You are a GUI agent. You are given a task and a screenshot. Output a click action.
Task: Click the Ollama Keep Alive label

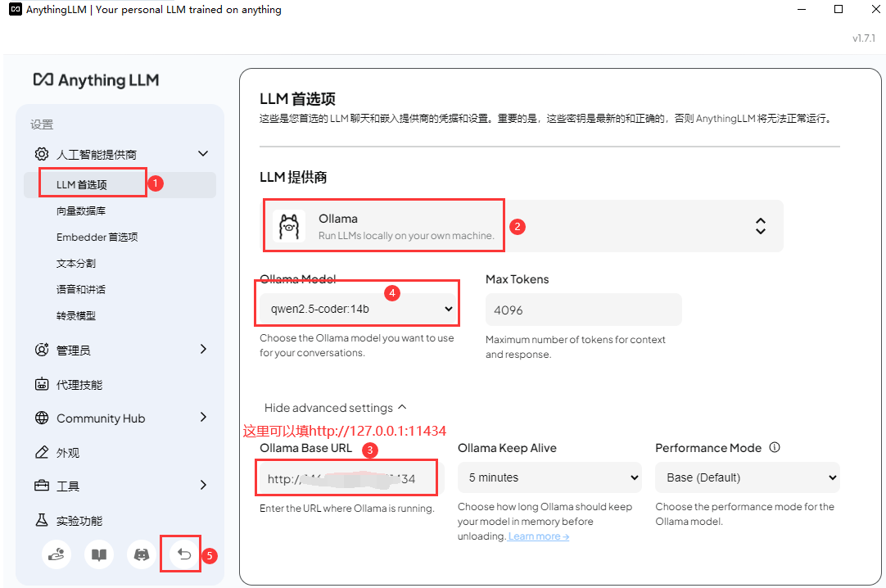pos(507,448)
